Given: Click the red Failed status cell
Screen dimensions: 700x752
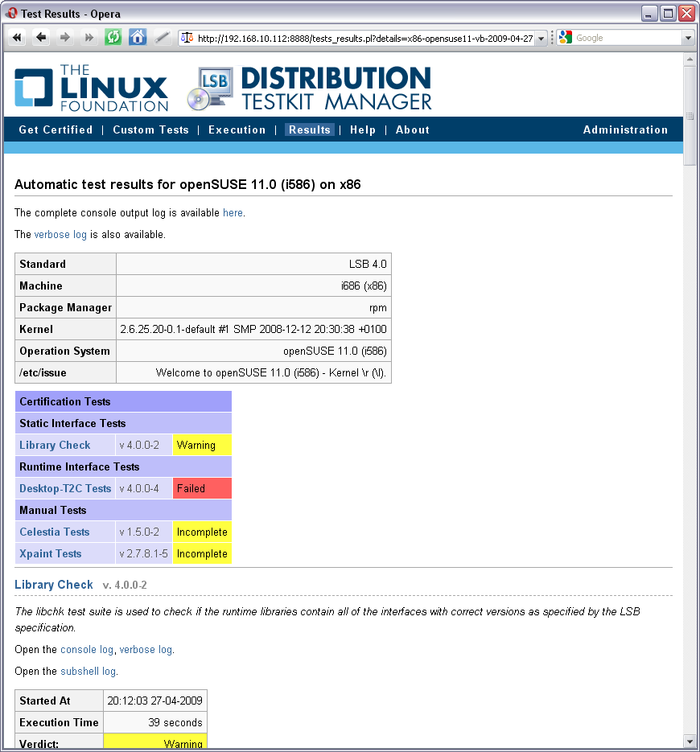Looking at the screenshot, I should click(202, 489).
